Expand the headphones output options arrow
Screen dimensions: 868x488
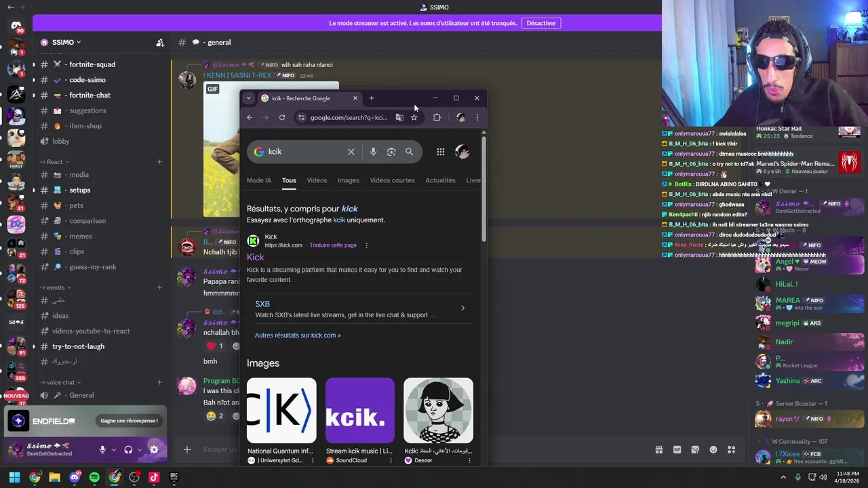pyautogui.click(x=140, y=449)
